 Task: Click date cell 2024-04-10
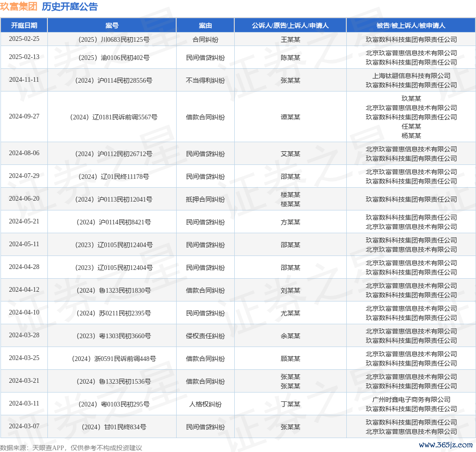24,313
